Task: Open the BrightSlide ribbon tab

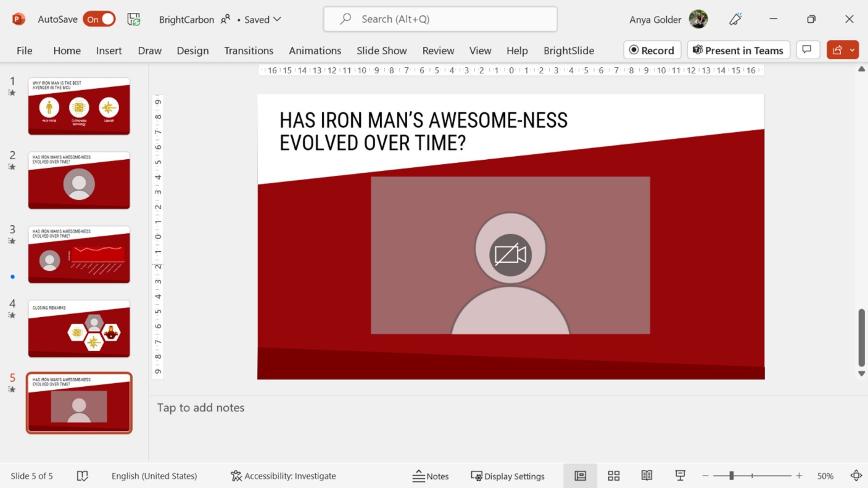Action: (x=568, y=50)
